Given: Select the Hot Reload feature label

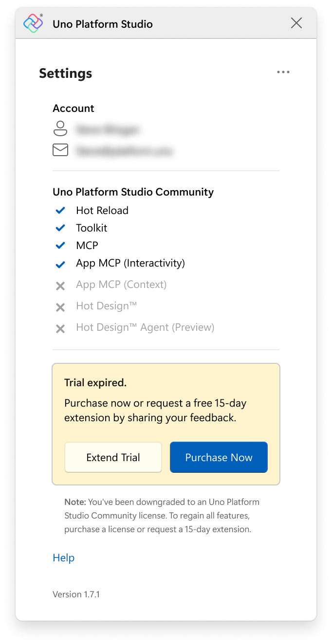Looking at the screenshot, I should [102, 211].
